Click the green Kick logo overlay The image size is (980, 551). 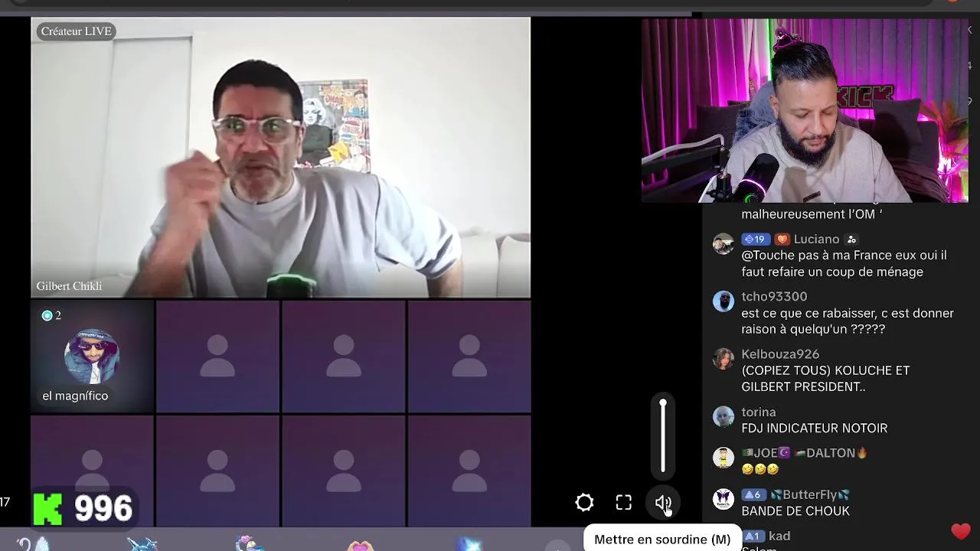(47, 509)
